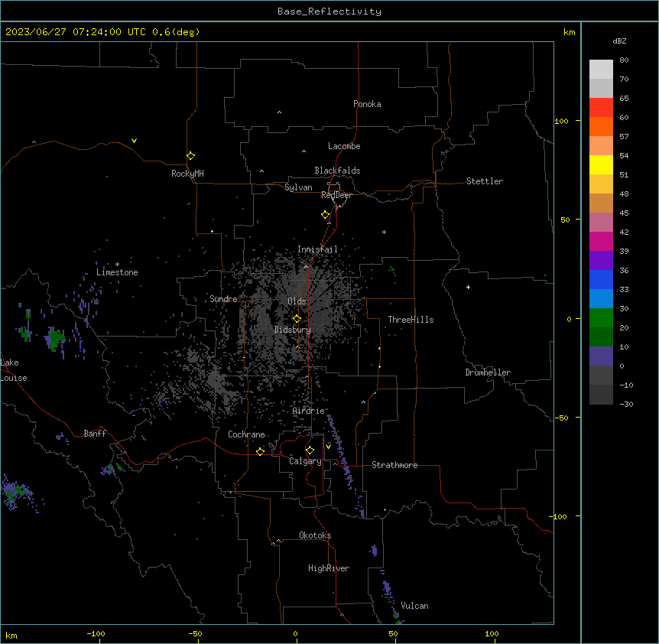Click the Lake Louise label
The height and width of the screenshot is (644, 659).
14,370
